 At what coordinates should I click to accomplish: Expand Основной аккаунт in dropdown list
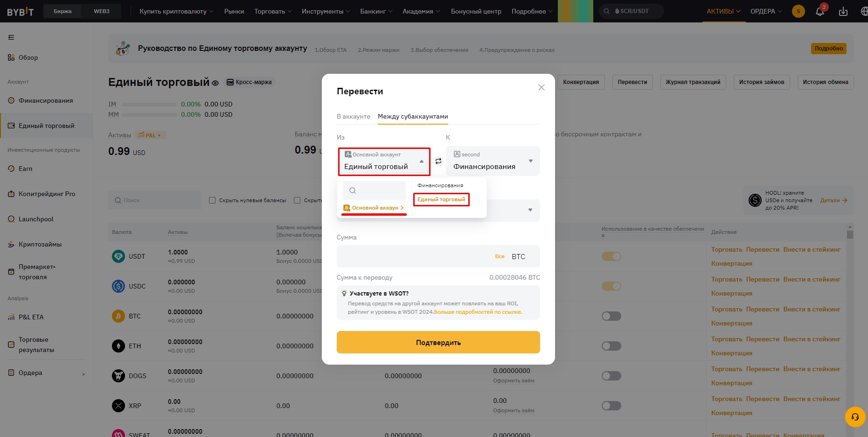point(374,208)
